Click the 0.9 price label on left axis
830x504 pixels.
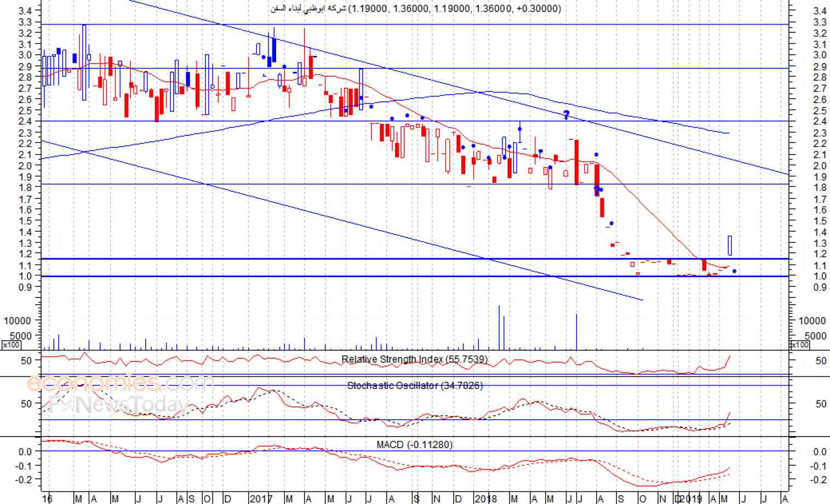point(25,287)
